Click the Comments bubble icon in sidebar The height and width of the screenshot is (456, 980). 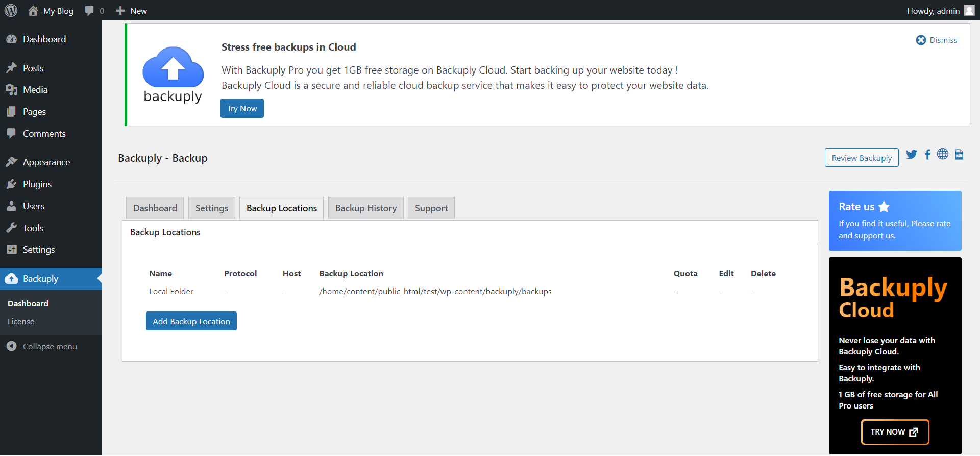[x=11, y=133]
